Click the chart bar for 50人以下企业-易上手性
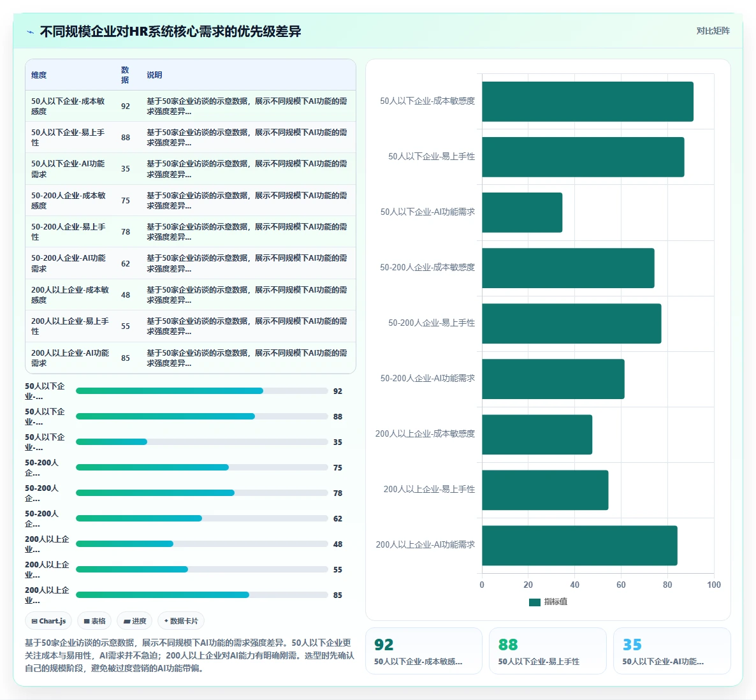The width and height of the screenshot is (756, 700). tap(583, 157)
